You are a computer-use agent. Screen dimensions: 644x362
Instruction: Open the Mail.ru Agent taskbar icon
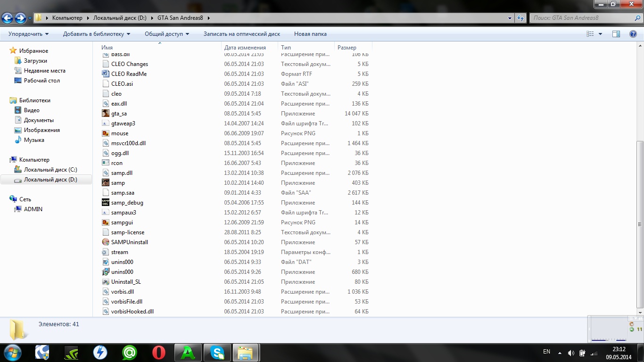pyautogui.click(x=130, y=352)
